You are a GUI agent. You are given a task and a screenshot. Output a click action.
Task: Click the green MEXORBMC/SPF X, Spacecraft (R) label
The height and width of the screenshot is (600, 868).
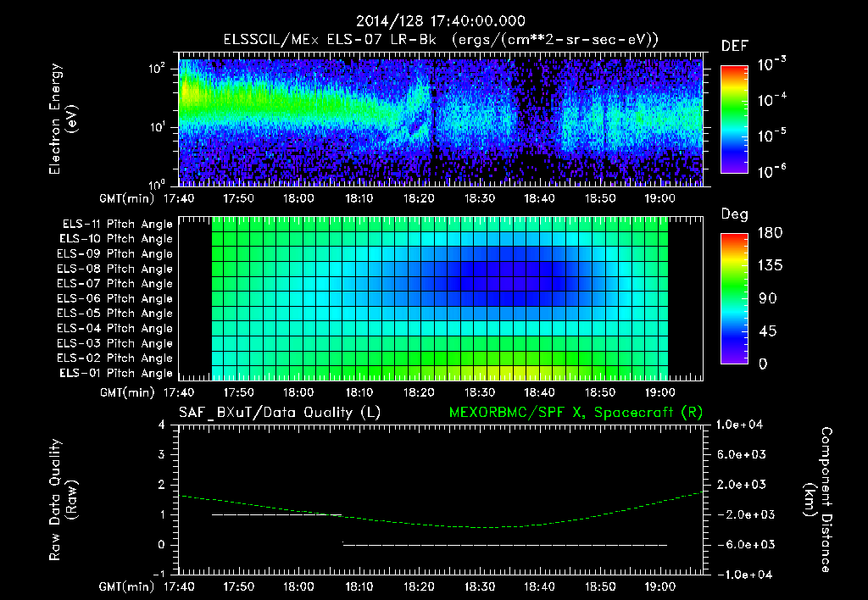point(576,413)
